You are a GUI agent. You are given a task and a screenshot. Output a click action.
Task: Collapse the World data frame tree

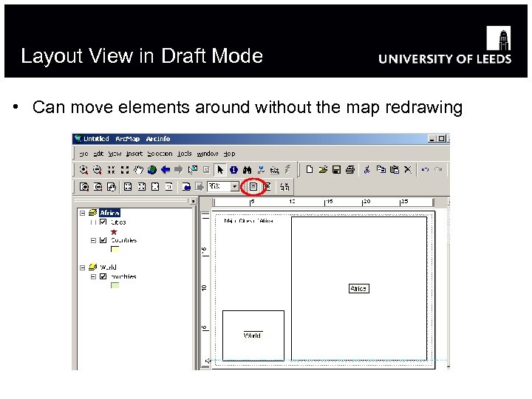click(x=83, y=267)
